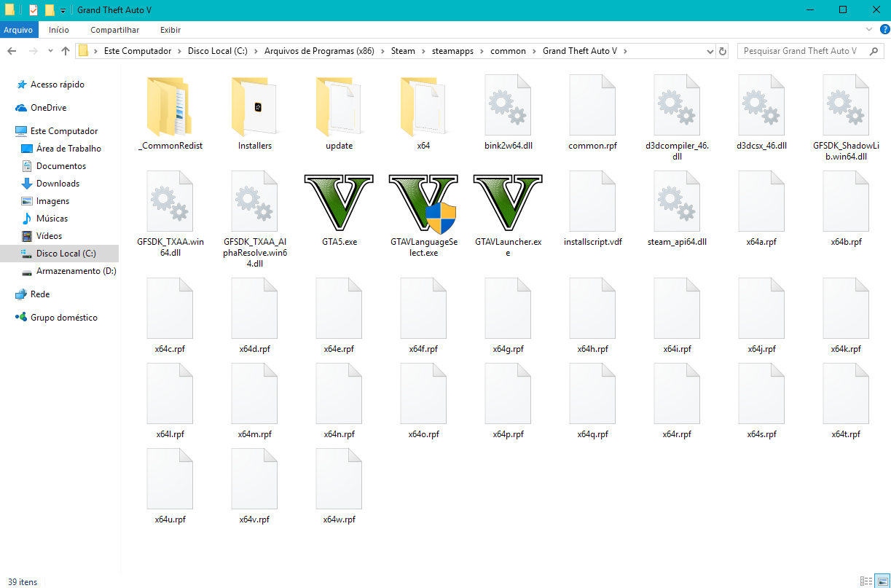Screen dimensions: 891x588
Task: Go to Este Computador in address bar
Action: coord(138,51)
